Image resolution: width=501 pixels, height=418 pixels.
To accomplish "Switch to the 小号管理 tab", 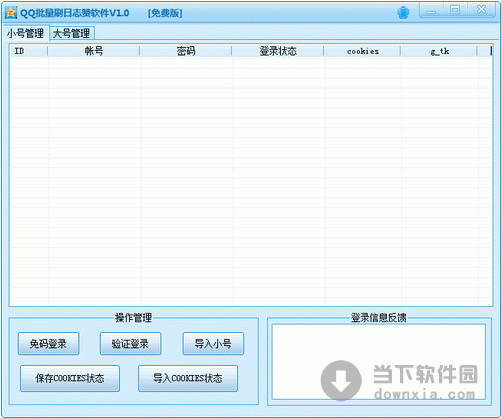I will (x=26, y=33).
